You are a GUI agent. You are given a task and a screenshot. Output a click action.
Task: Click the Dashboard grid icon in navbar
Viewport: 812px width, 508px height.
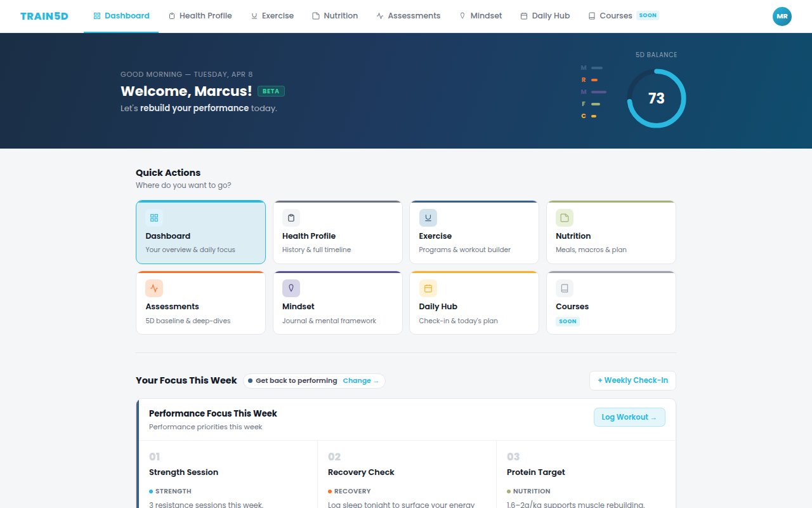(x=97, y=16)
